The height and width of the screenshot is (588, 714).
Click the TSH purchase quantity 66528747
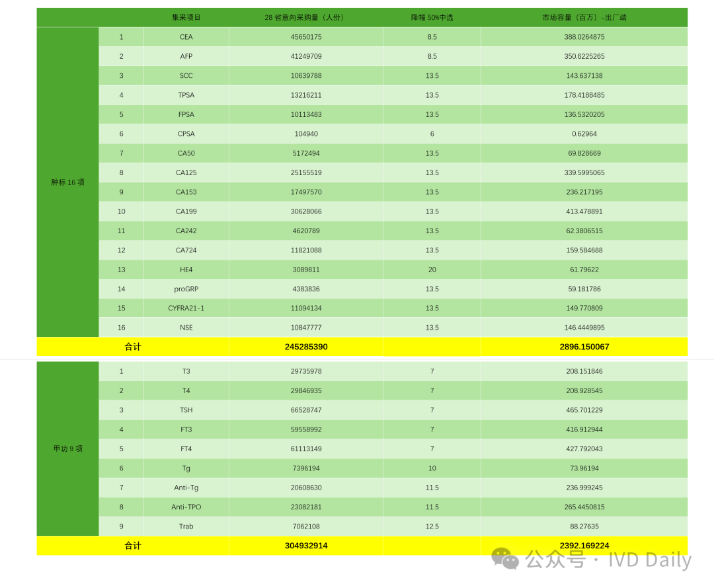pyautogui.click(x=306, y=410)
